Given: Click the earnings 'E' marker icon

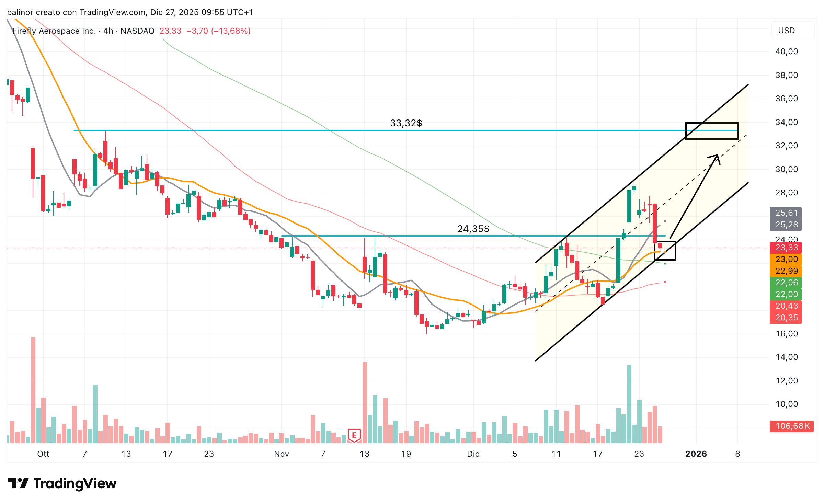Looking at the screenshot, I should 354,435.
